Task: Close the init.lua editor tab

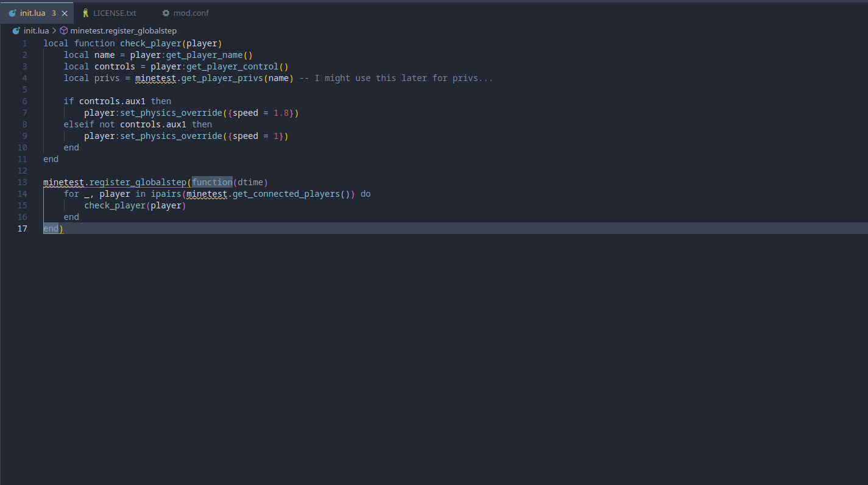Action: click(65, 13)
